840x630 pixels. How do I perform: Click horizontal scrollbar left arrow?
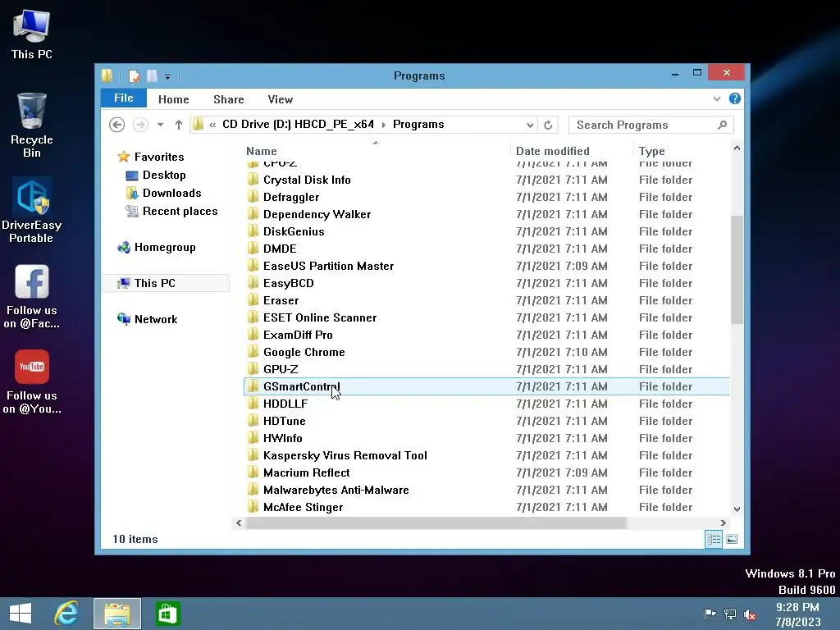[x=239, y=523]
